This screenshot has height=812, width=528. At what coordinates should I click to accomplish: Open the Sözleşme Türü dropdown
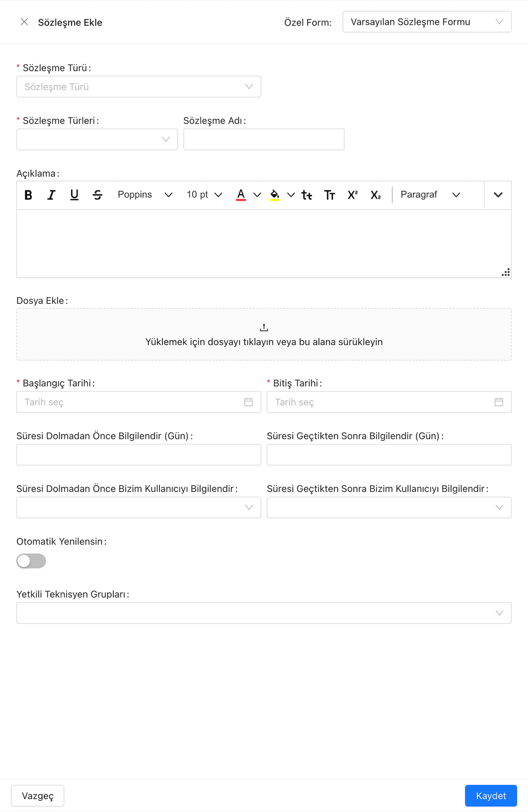[x=139, y=87]
